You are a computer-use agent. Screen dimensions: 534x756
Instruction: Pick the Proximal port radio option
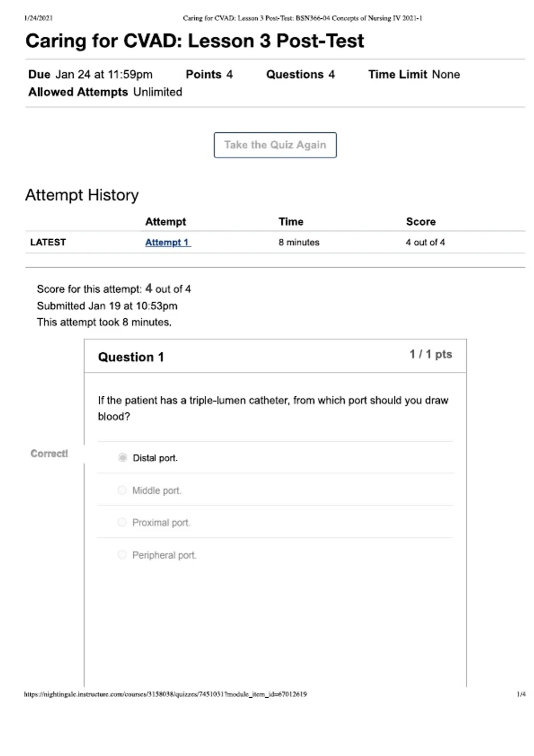122,522
